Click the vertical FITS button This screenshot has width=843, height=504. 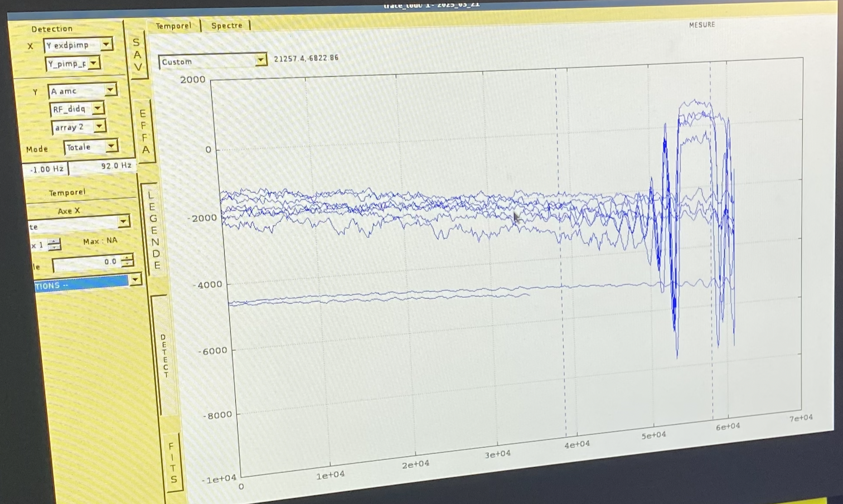[x=173, y=463]
